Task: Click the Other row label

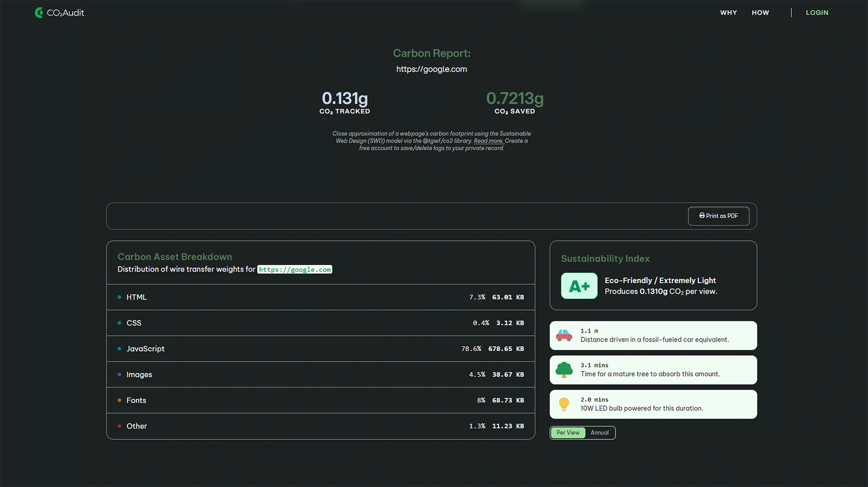Action: pyautogui.click(x=136, y=426)
